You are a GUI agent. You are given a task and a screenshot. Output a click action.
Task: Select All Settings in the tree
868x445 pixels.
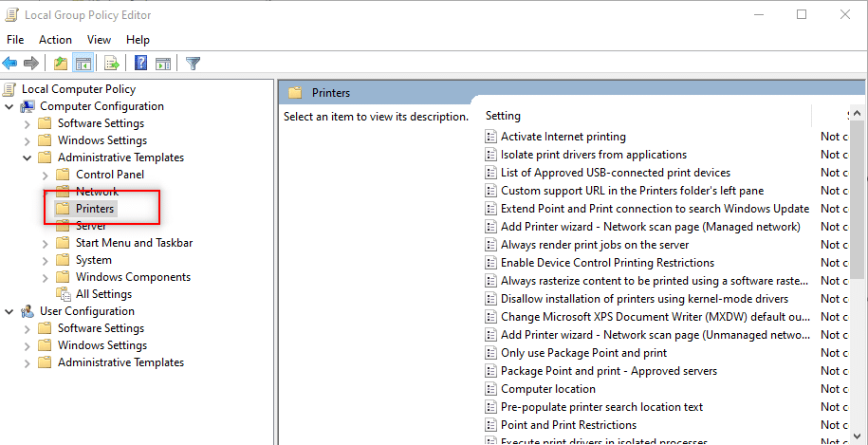click(x=103, y=294)
